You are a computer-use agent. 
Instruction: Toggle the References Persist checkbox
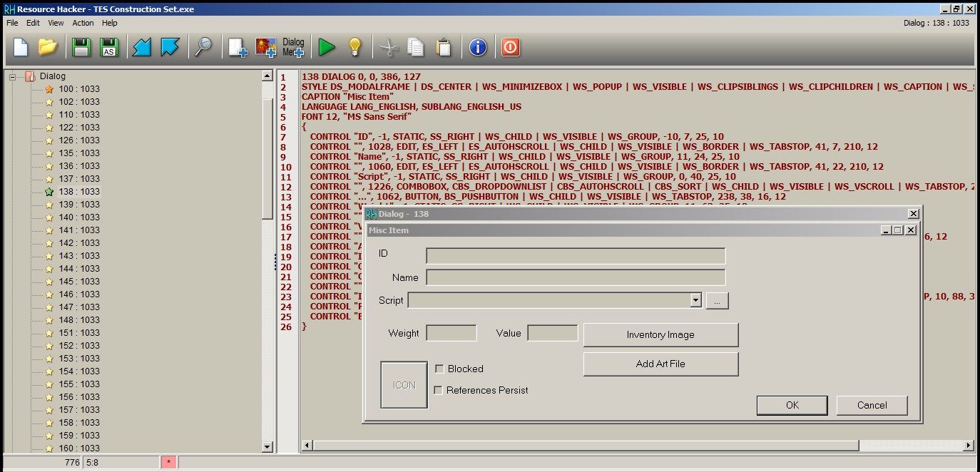click(439, 391)
